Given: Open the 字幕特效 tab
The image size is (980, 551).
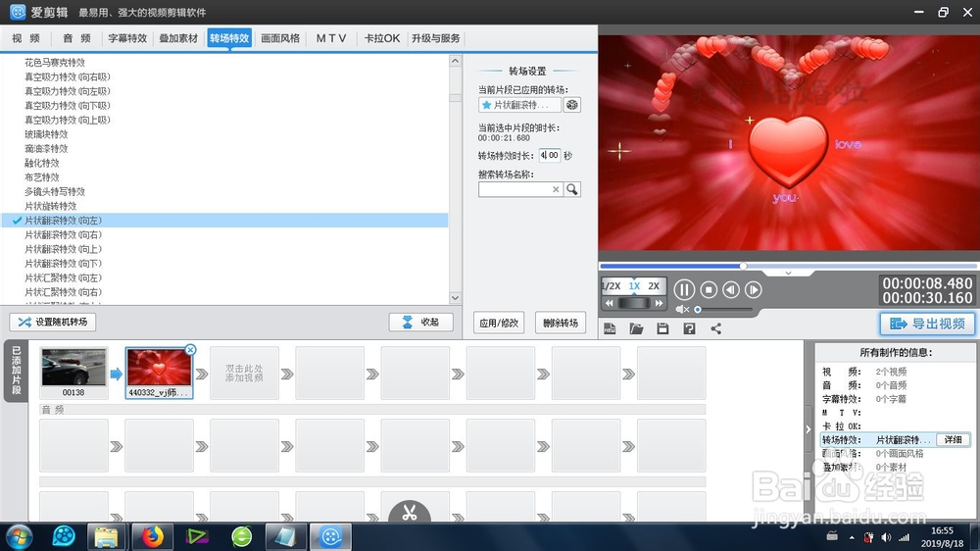Looking at the screenshot, I should (x=127, y=38).
